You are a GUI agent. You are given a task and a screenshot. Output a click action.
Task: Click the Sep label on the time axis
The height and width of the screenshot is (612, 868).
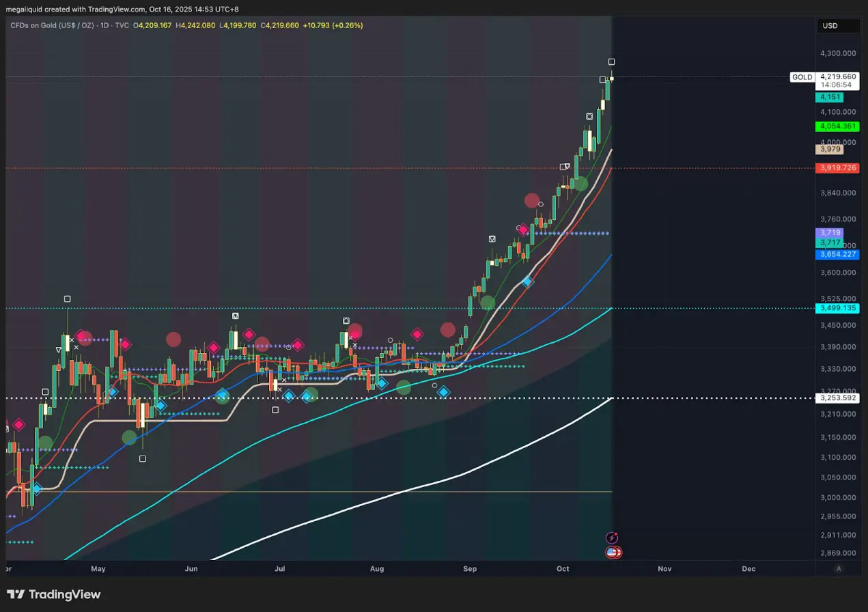pos(470,569)
